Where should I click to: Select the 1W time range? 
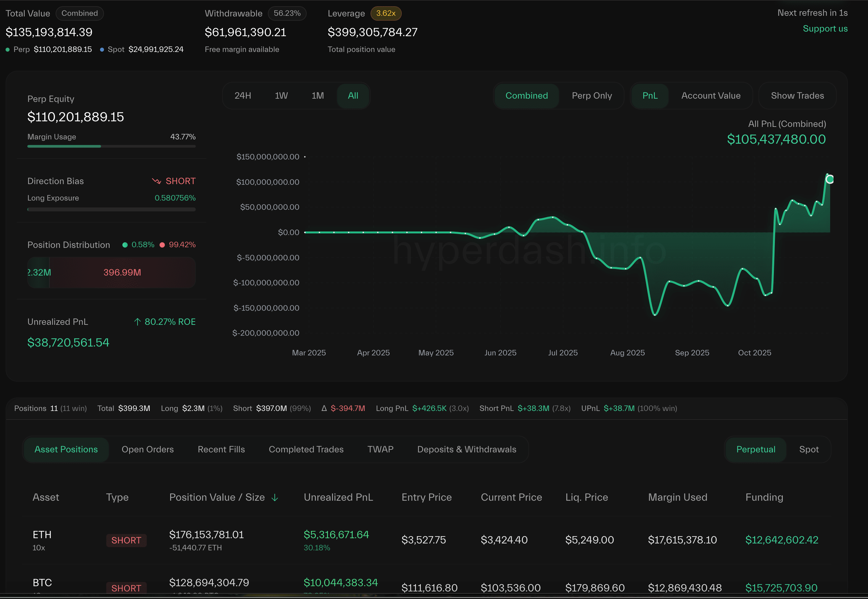point(281,96)
